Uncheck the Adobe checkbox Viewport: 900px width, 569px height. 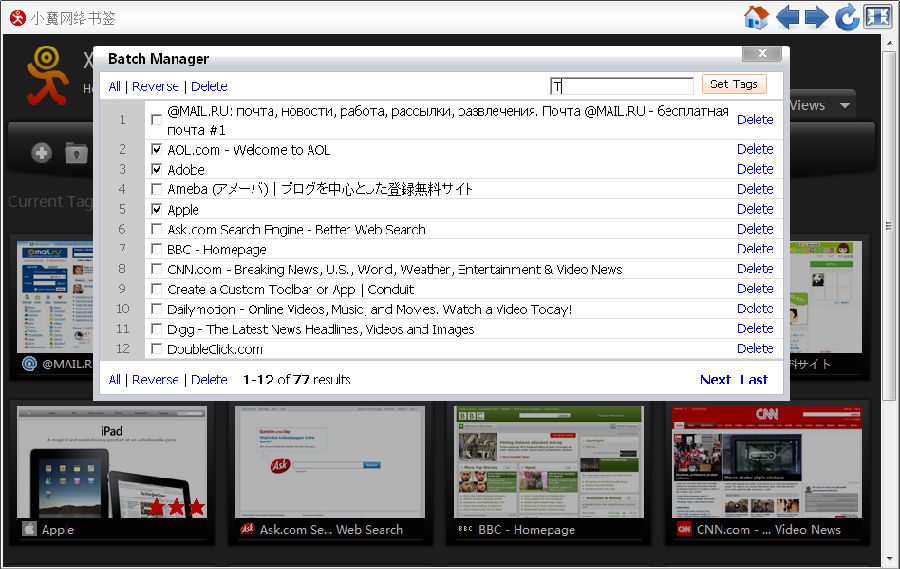click(x=156, y=170)
